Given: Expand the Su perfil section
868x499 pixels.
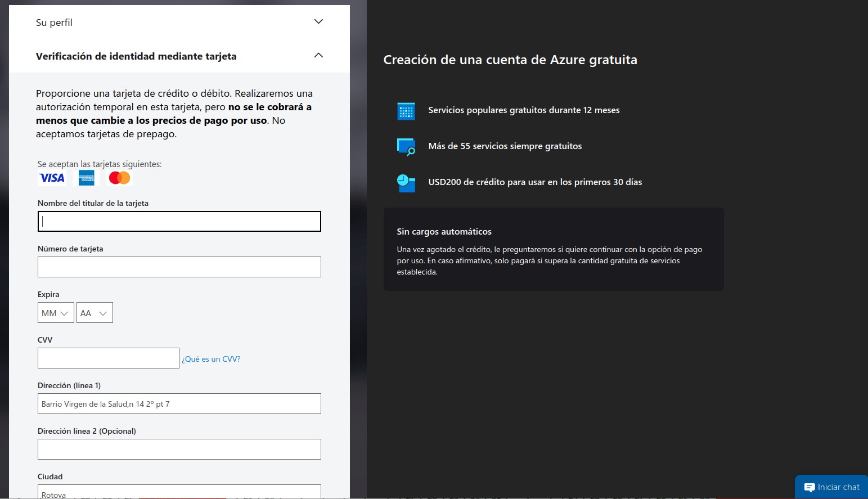Looking at the screenshot, I should coord(318,22).
